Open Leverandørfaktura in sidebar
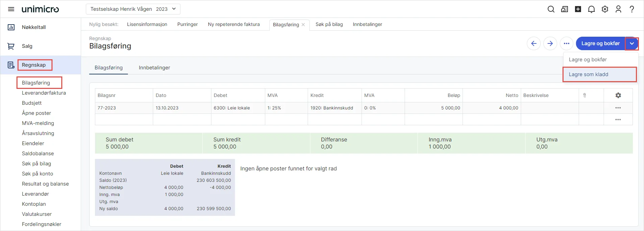The width and height of the screenshot is (644, 231). 44,93
